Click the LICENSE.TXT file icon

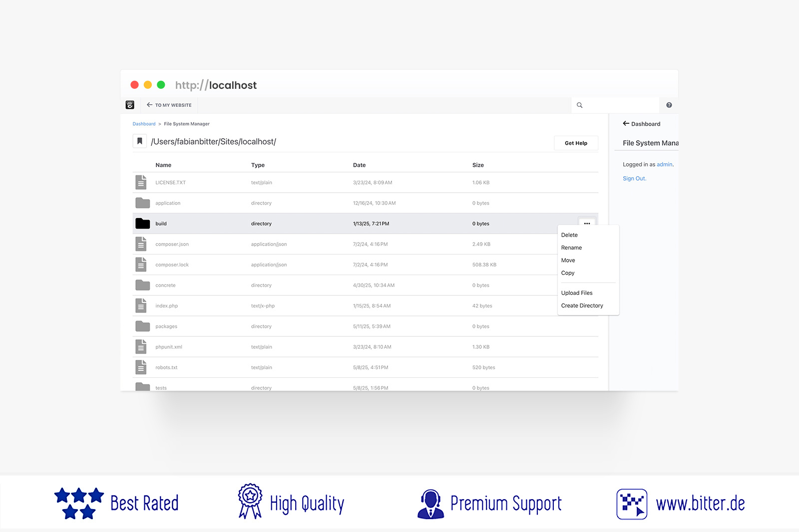pos(141,182)
